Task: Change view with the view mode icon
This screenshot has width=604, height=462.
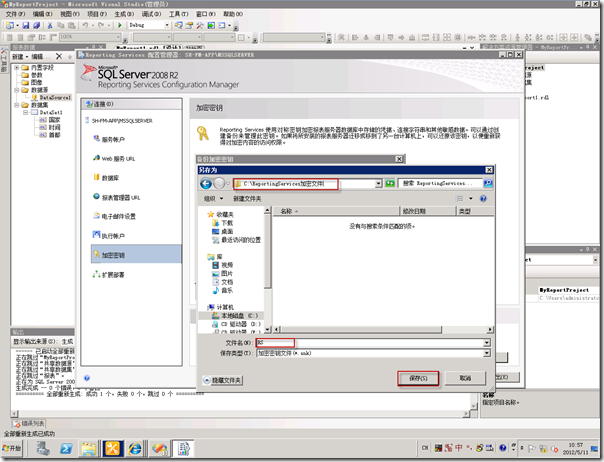Action: (460, 199)
